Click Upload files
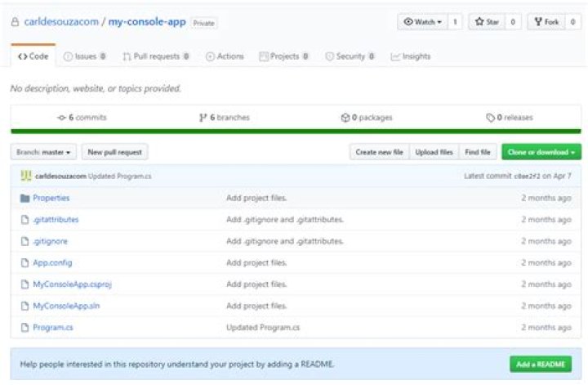Viewport: 588px width, 385px height. (x=434, y=152)
